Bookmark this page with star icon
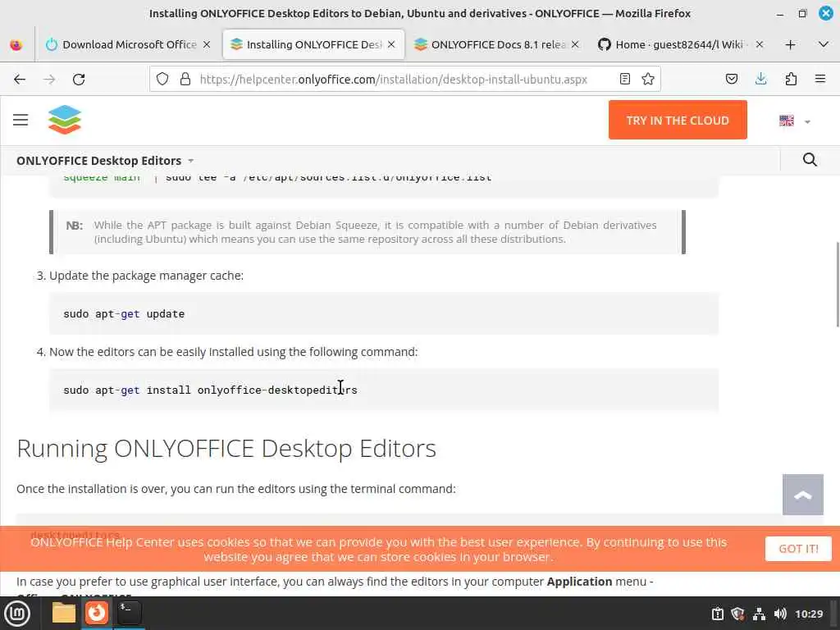The image size is (840, 630). 648,80
